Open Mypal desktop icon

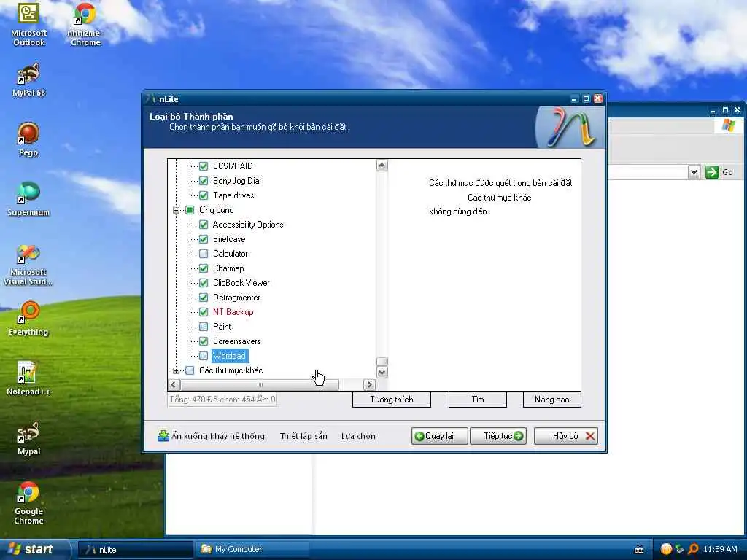pyautogui.click(x=28, y=438)
